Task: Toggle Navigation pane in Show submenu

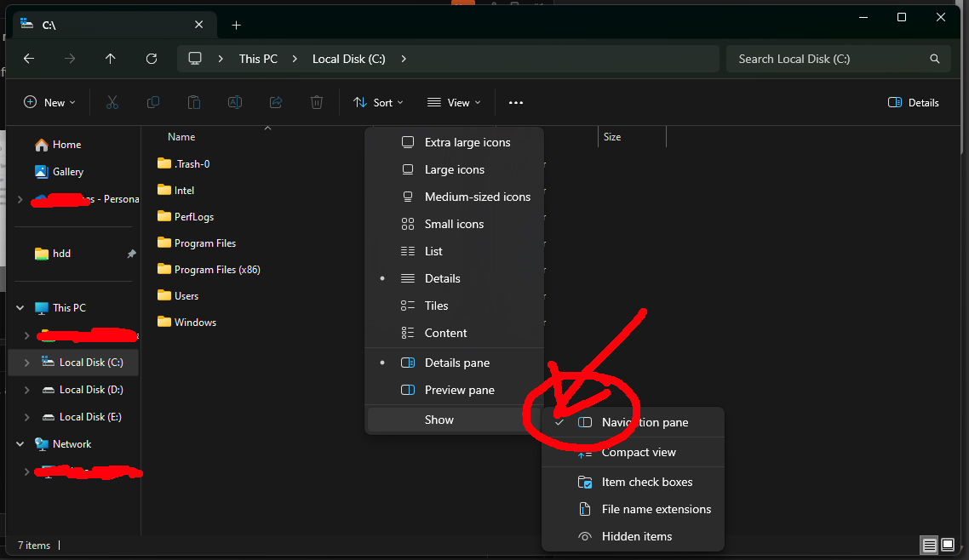Action: coord(633,422)
